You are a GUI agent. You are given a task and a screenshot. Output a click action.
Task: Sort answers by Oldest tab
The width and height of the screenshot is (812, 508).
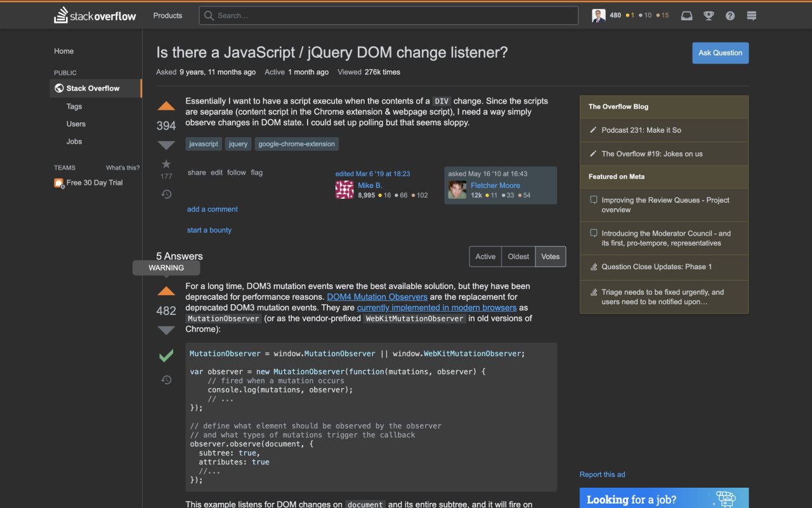click(x=518, y=257)
